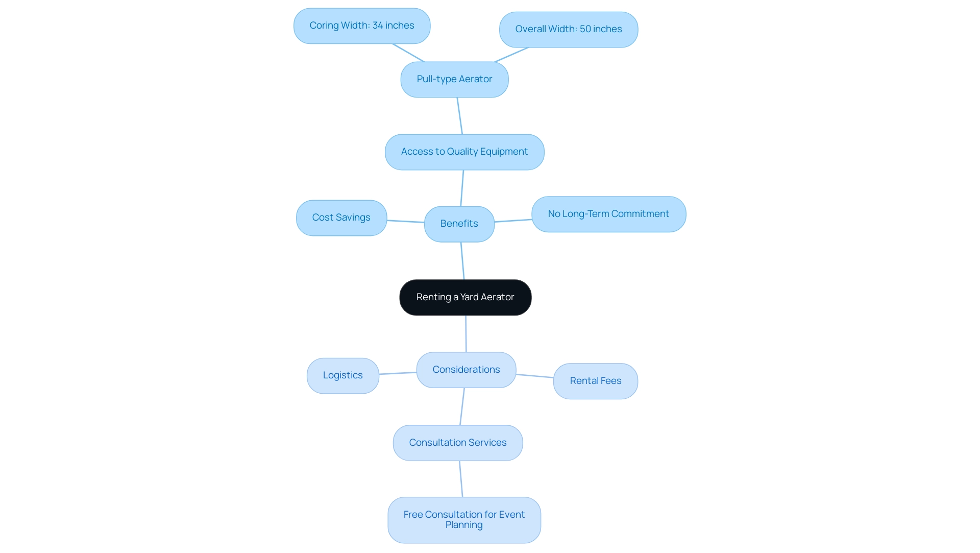Toggle visibility of Benefits branch
The image size is (980, 553).
tap(459, 224)
